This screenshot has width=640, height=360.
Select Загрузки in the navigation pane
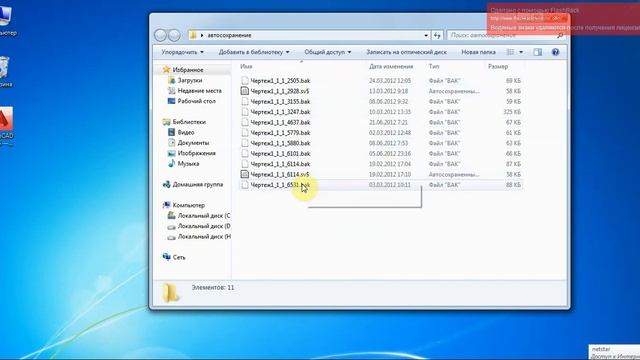(x=190, y=80)
